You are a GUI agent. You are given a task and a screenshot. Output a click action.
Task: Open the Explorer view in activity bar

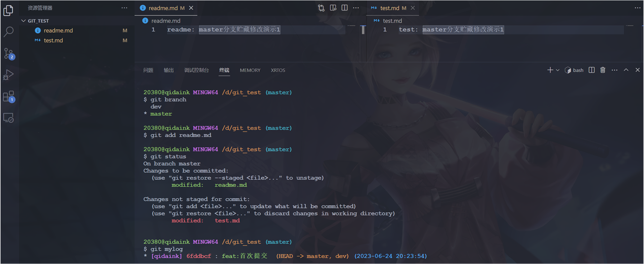(x=8, y=10)
